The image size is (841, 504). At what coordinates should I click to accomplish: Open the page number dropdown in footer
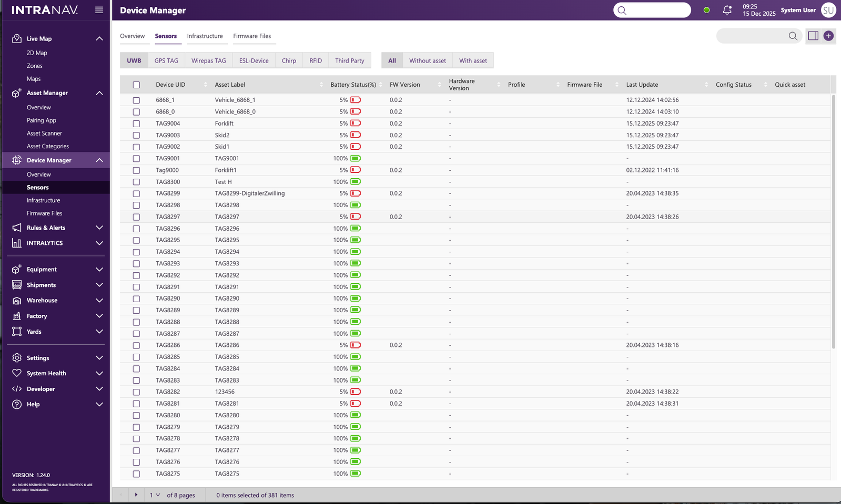tap(155, 495)
